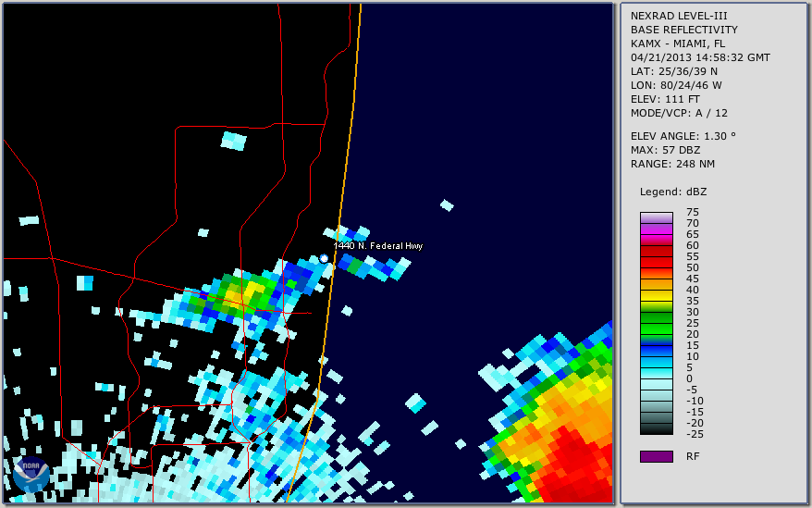
Task: Select the RANGE: 248 NM text
Action: tap(672, 164)
